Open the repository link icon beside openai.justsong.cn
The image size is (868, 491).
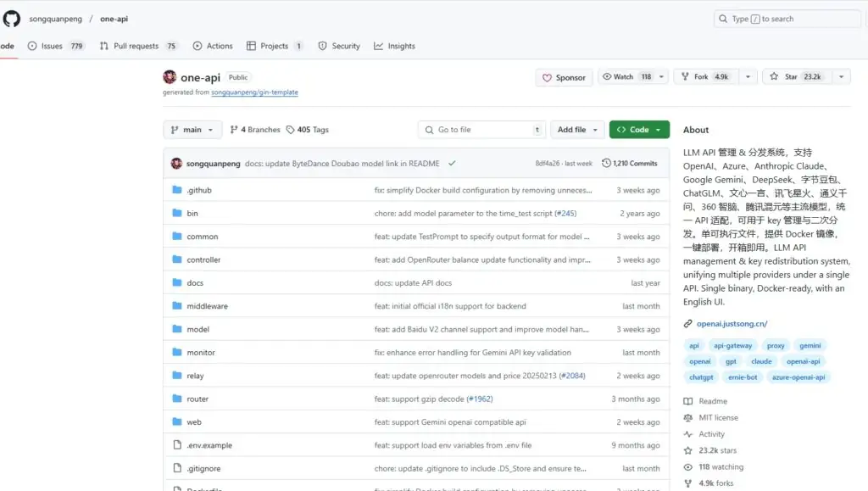coord(689,323)
